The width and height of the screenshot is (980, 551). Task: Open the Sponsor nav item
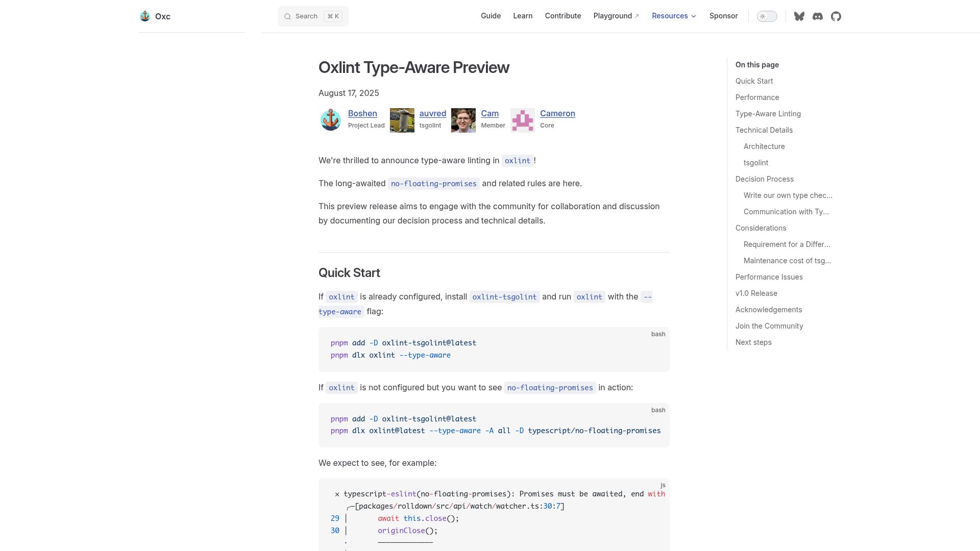(723, 16)
